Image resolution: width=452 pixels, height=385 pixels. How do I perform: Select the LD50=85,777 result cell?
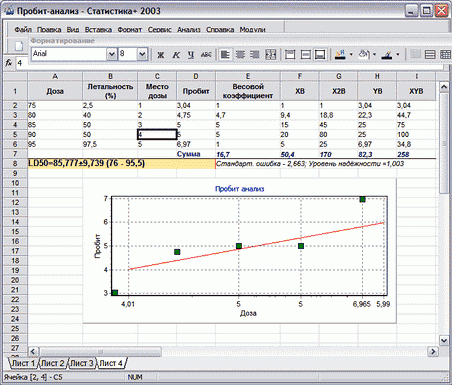coord(121,164)
